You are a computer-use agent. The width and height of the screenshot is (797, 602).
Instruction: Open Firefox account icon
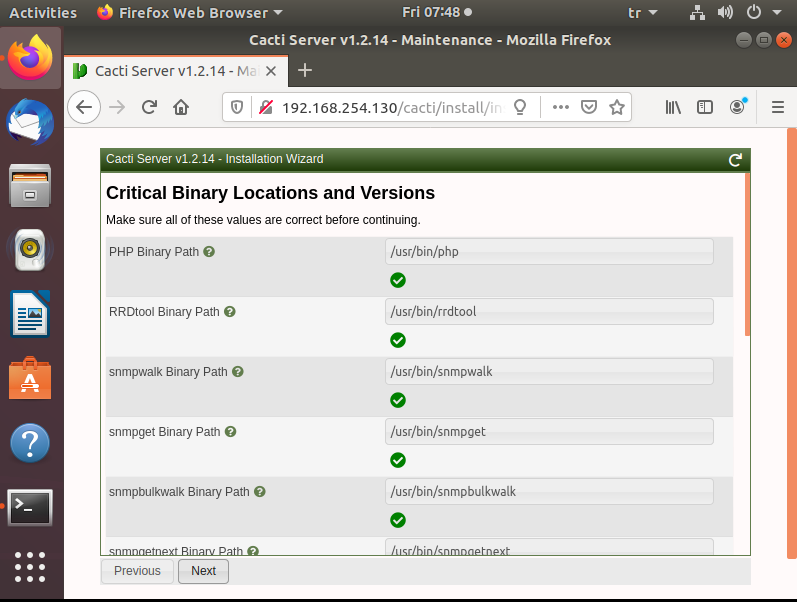pos(738,106)
